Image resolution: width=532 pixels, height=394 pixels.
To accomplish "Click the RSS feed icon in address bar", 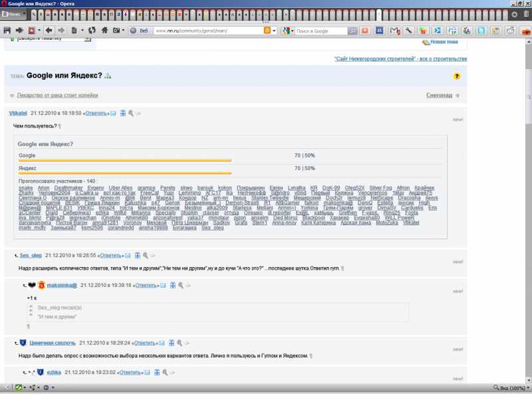I will 267,31.
